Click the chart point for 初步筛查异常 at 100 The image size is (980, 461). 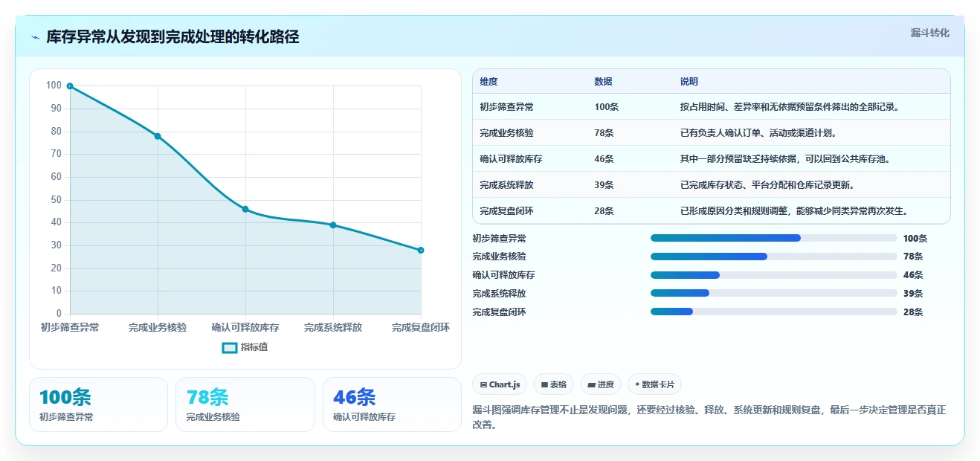tap(70, 86)
